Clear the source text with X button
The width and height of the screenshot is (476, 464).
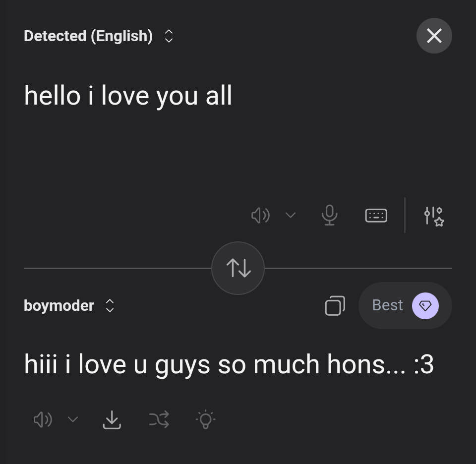[x=434, y=36]
